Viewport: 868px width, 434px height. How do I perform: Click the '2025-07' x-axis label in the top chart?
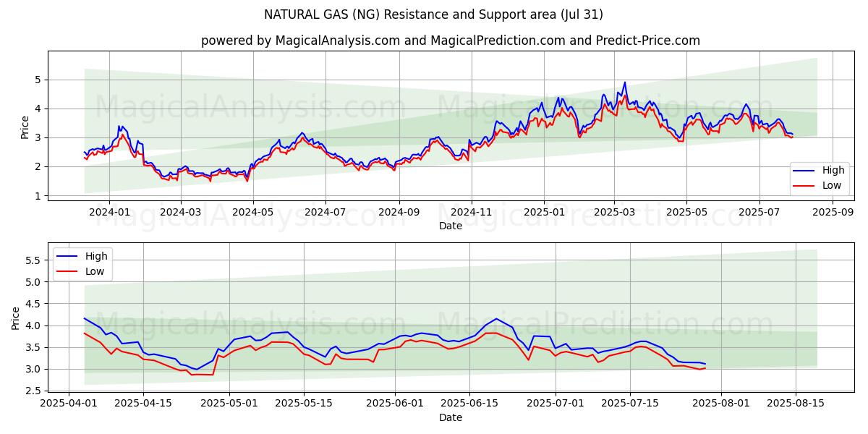(x=759, y=213)
